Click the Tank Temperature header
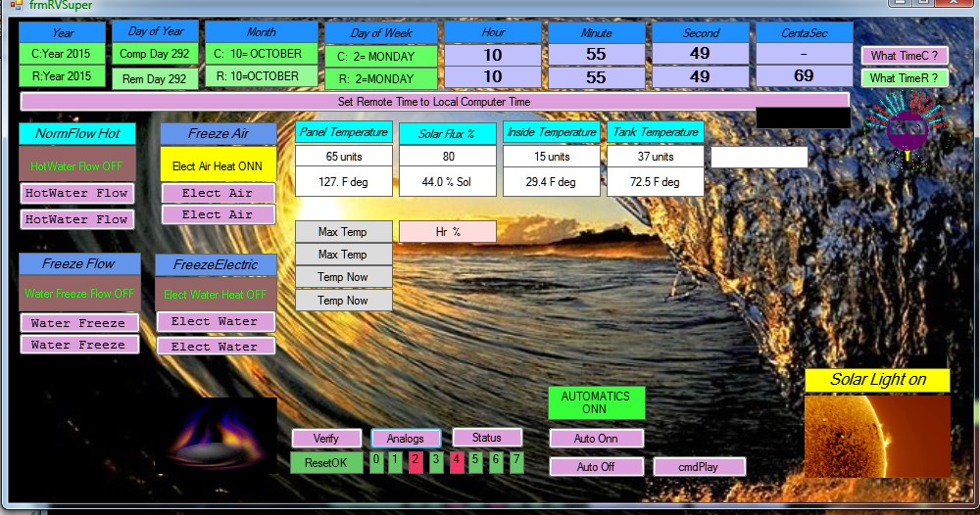Viewport: 980px width, 515px height. tap(655, 132)
